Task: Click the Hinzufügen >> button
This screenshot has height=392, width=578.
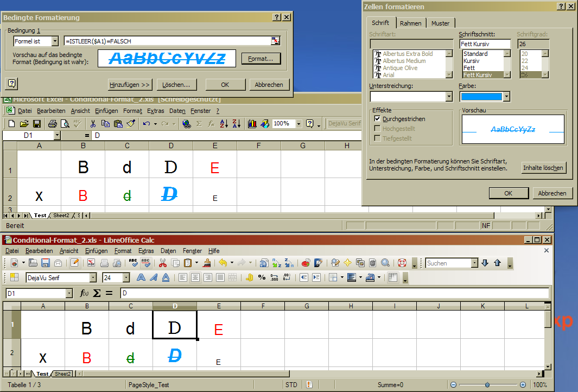Action: (130, 85)
